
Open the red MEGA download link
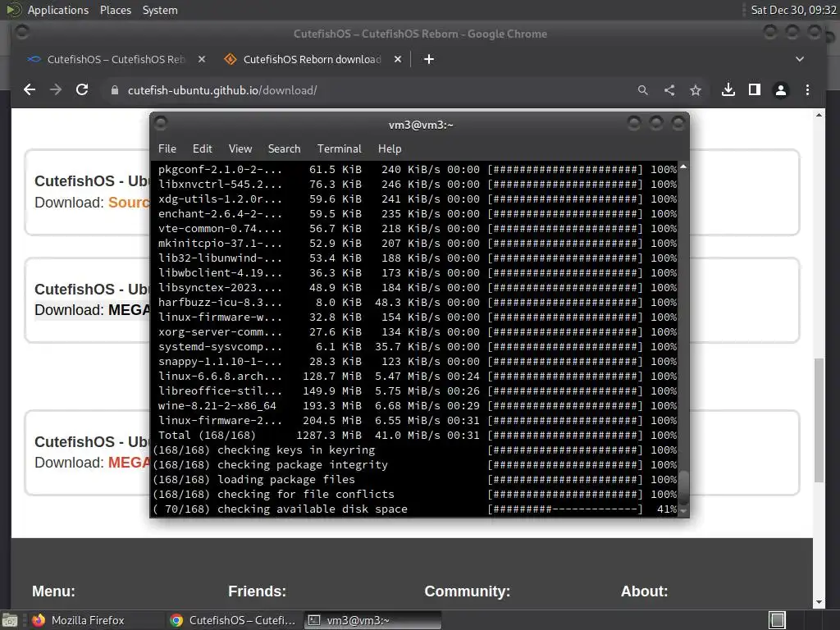point(129,463)
